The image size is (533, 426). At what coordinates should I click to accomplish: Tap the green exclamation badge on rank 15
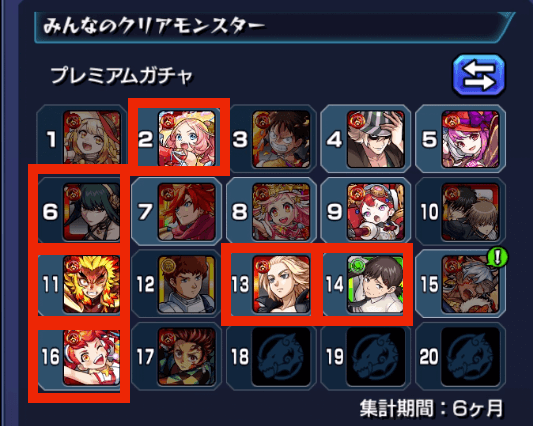click(498, 257)
